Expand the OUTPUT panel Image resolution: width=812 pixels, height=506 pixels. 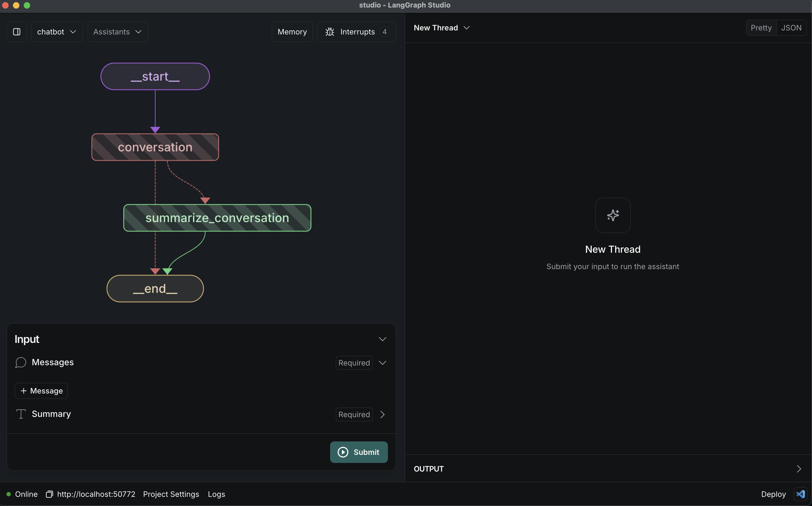point(799,469)
